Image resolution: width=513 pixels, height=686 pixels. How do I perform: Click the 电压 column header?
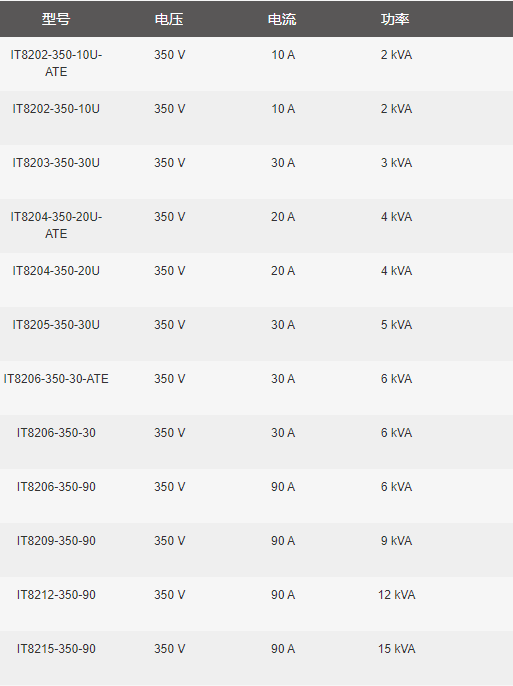[x=169, y=19]
